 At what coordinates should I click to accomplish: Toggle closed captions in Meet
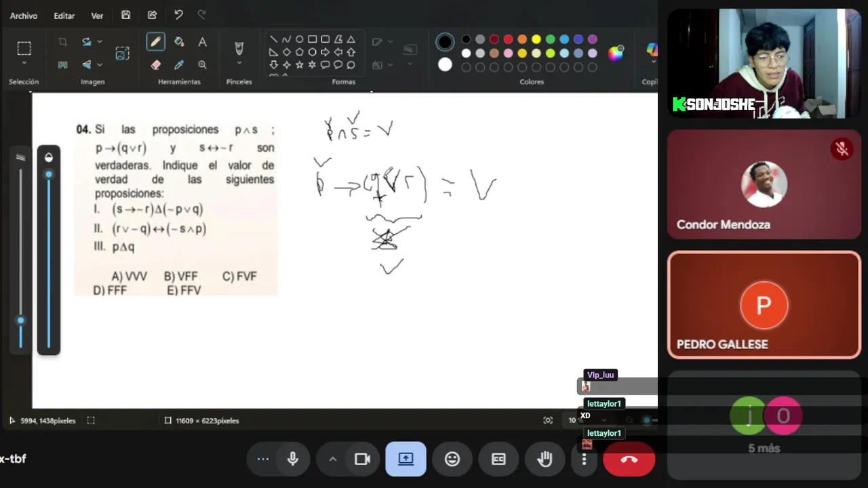click(498, 459)
